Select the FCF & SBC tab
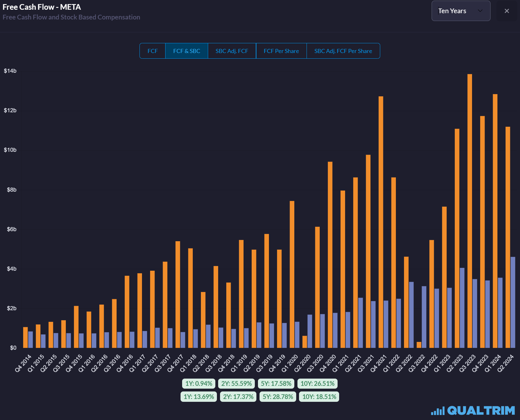Image resolution: width=520 pixels, height=420 pixels. pos(186,51)
